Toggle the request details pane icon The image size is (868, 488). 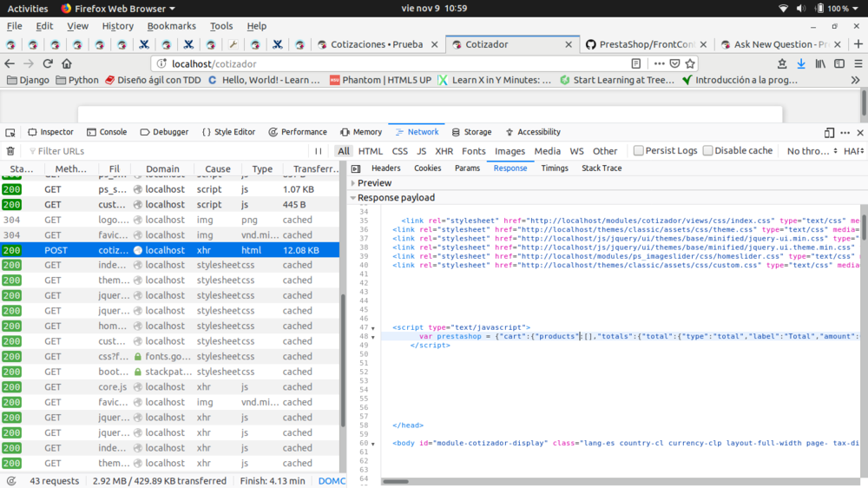[356, 168]
